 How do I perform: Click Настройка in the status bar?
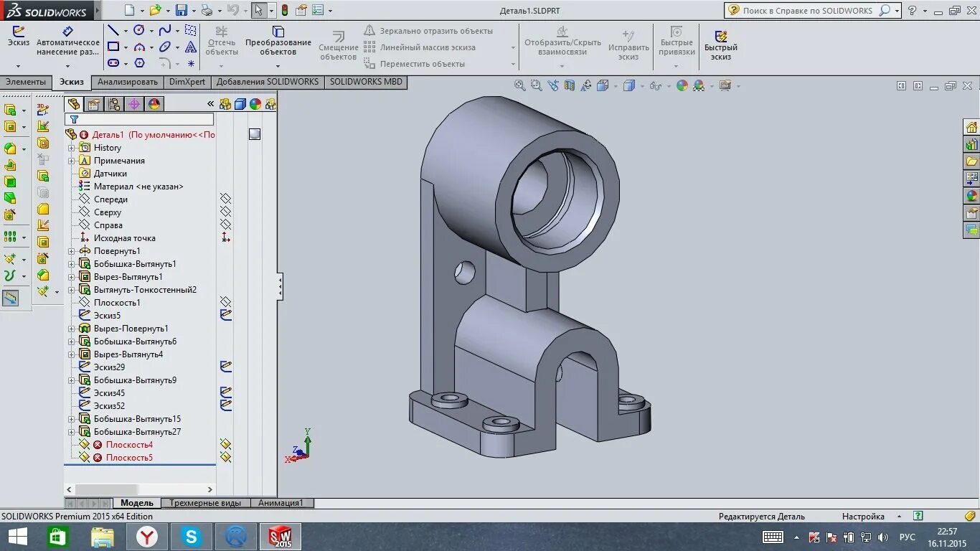click(x=862, y=516)
